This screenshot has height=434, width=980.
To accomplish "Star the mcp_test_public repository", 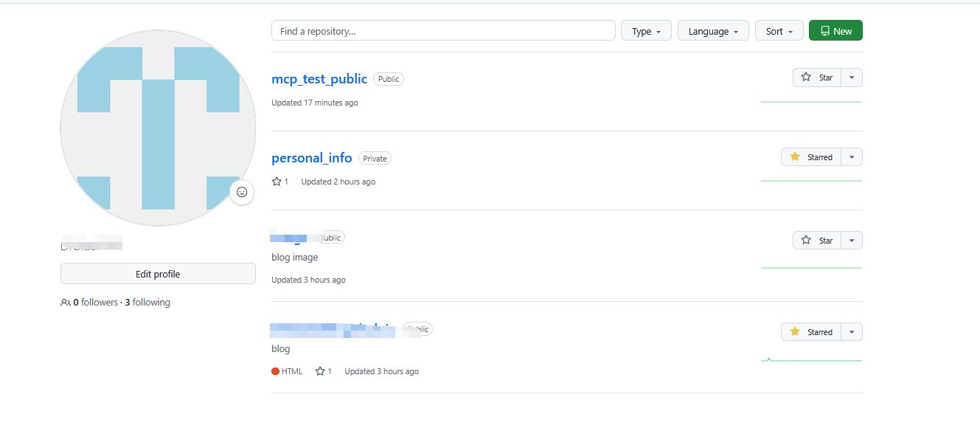I will pos(817,77).
